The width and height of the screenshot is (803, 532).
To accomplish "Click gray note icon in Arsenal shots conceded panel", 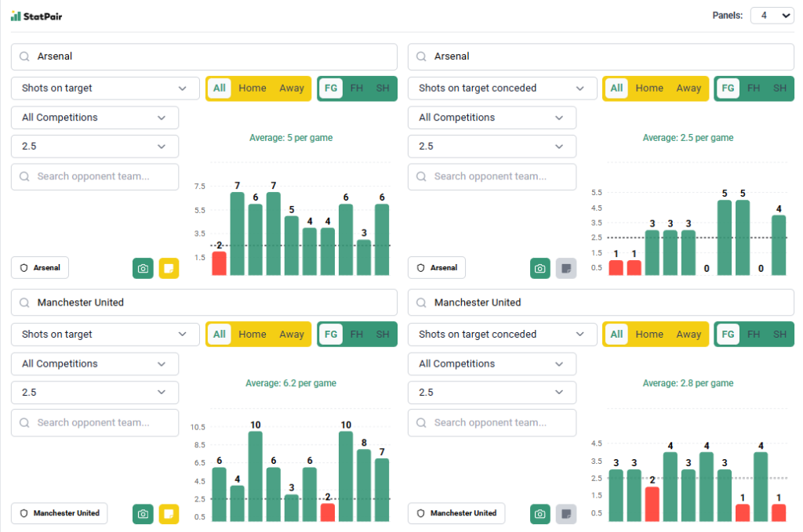I will coord(565,268).
